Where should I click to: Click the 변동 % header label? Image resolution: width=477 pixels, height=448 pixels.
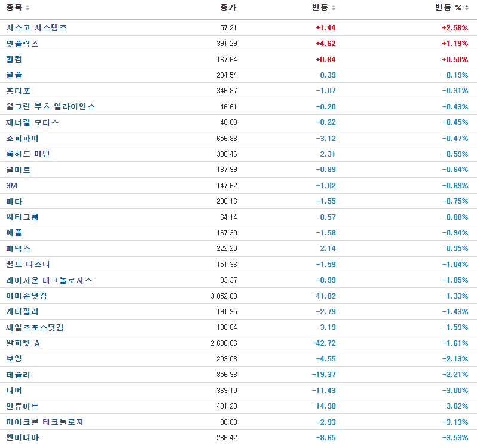(448, 8)
